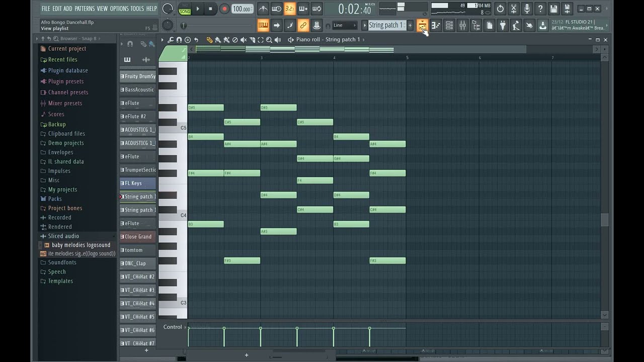Save project with the floppy icon
The height and width of the screenshot is (362, 644).
tap(554, 9)
